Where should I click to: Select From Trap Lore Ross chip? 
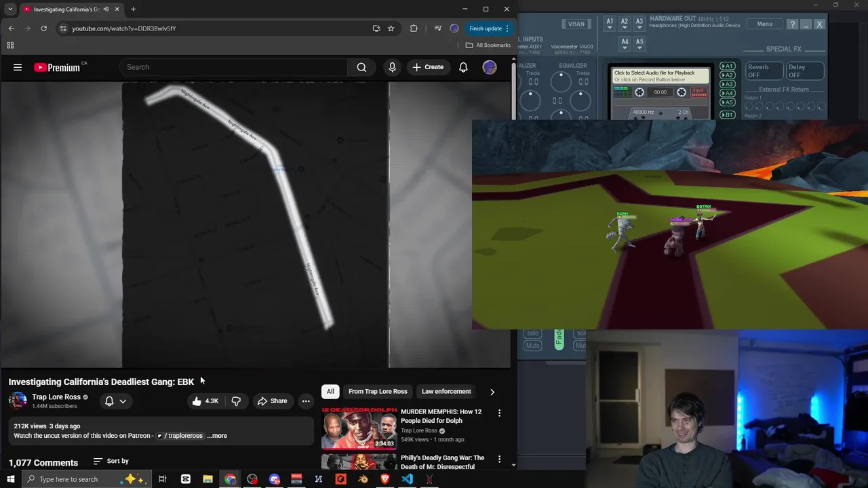tap(378, 392)
